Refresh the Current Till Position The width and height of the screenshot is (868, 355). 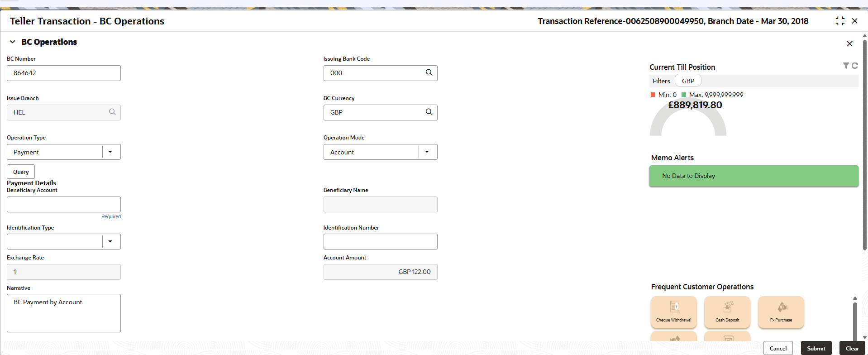854,66
